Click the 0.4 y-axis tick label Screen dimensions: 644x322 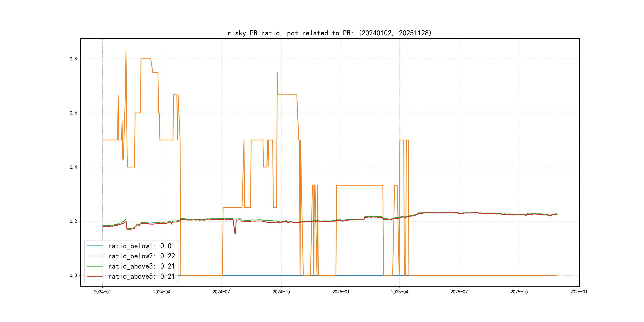tap(73, 167)
